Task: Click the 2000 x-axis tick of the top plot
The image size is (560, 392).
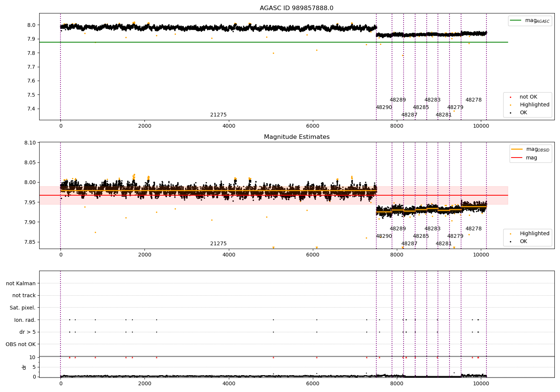Action: [x=145, y=126]
